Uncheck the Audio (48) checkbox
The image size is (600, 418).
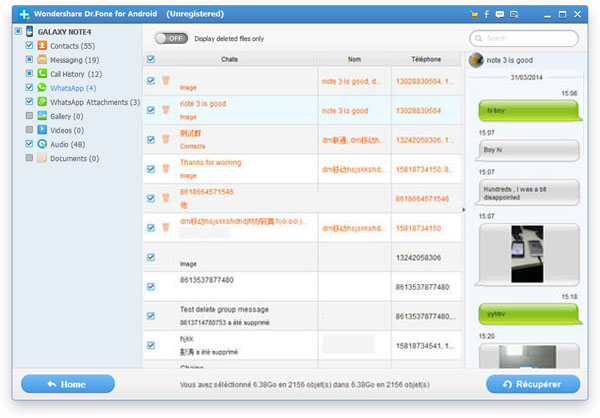coord(29,144)
